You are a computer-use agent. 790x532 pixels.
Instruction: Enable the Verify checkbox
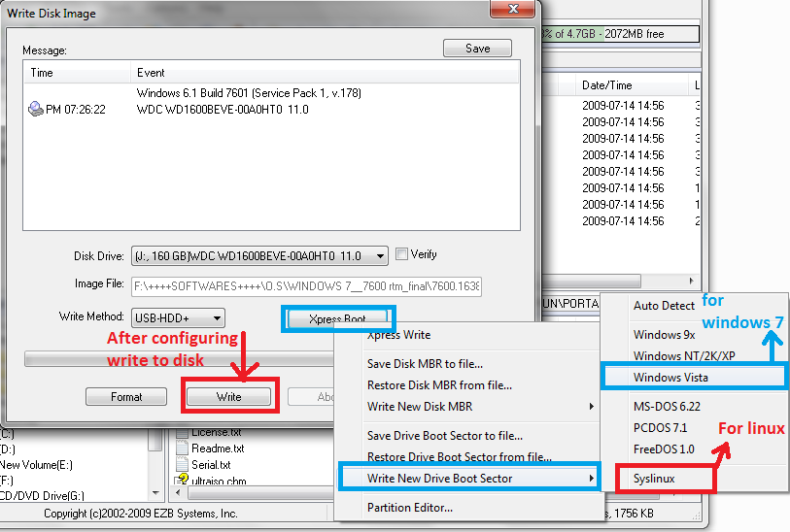point(401,253)
